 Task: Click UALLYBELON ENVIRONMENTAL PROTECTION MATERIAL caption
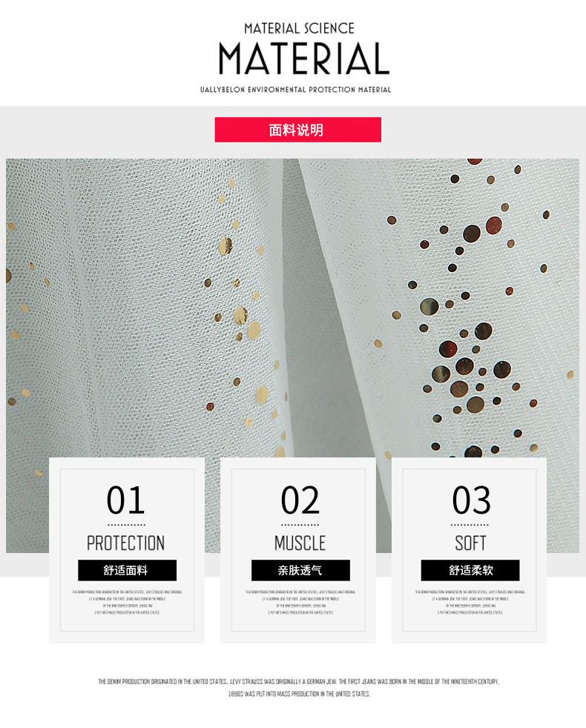pos(295,90)
